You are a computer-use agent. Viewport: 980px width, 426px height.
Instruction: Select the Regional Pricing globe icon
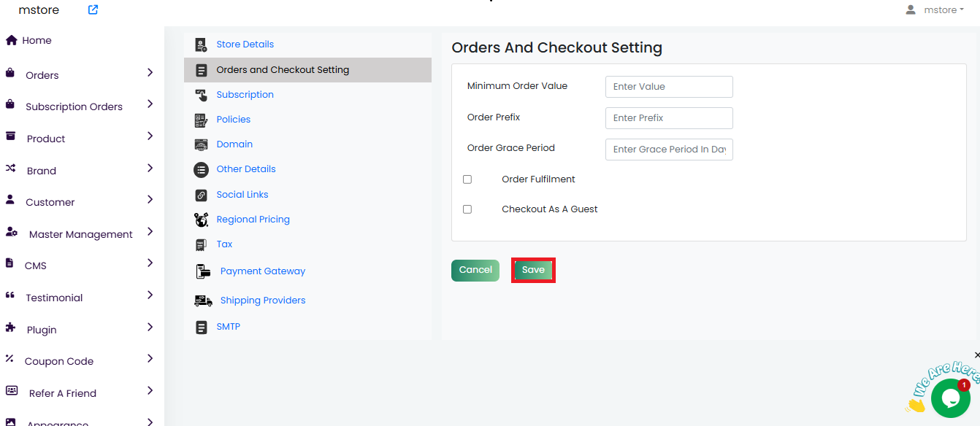pyautogui.click(x=202, y=220)
